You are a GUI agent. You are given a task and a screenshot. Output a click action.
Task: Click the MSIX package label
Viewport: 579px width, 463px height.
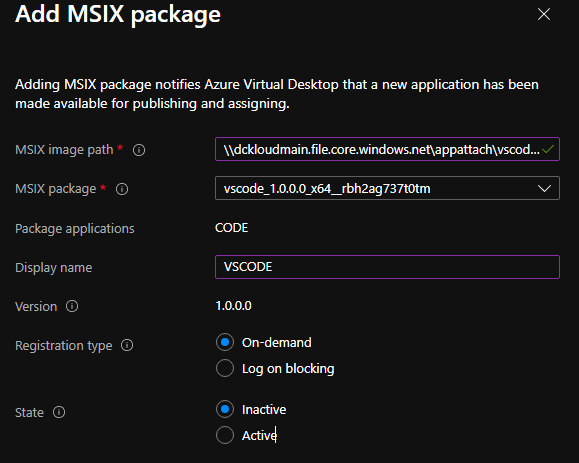coord(56,189)
